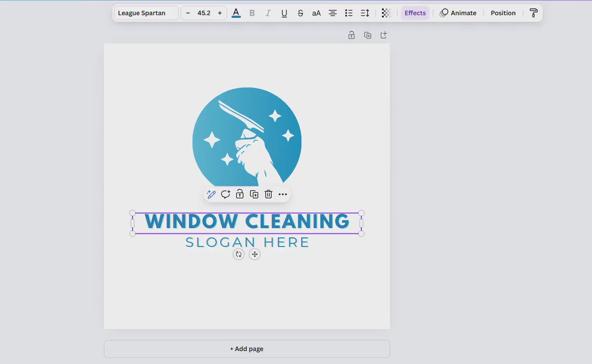592x364 pixels.
Task: Click the rotate handle below text
Action: 239,254
